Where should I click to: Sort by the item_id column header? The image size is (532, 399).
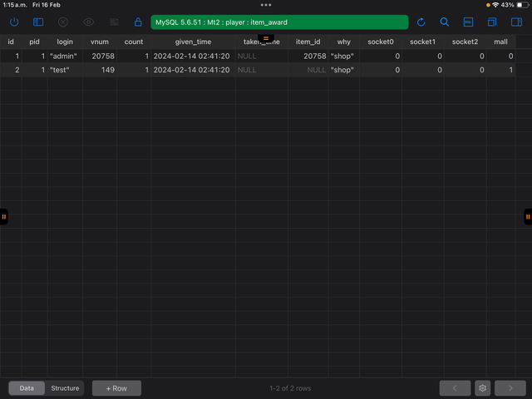pyautogui.click(x=308, y=42)
